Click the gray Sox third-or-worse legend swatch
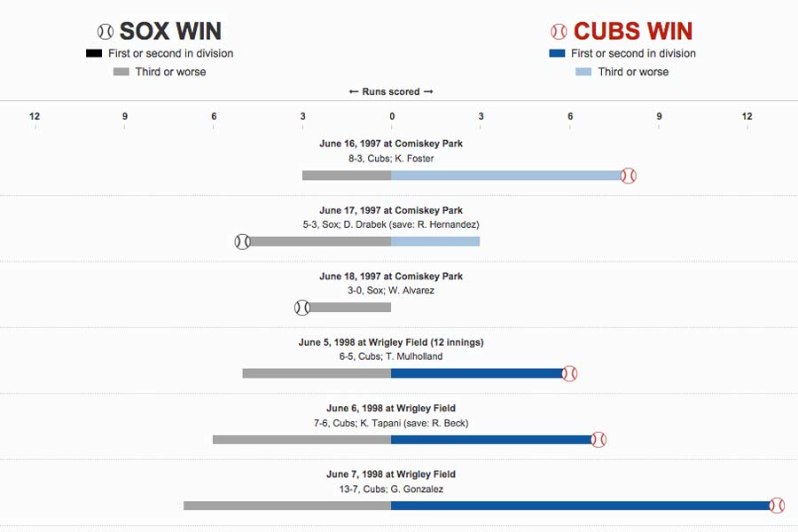Image resolution: width=798 pixels, height=532 pixels. [121, 72]
